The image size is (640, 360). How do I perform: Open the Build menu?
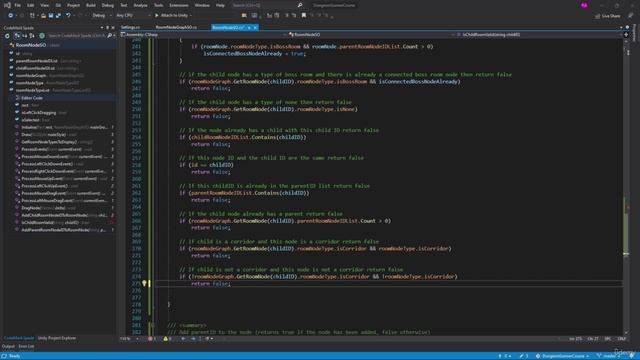[91, 5]
